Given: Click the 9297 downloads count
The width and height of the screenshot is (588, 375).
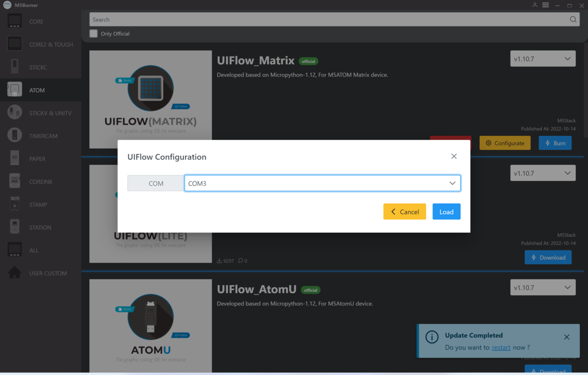Looking at the screenshot, I should point(225,261).
